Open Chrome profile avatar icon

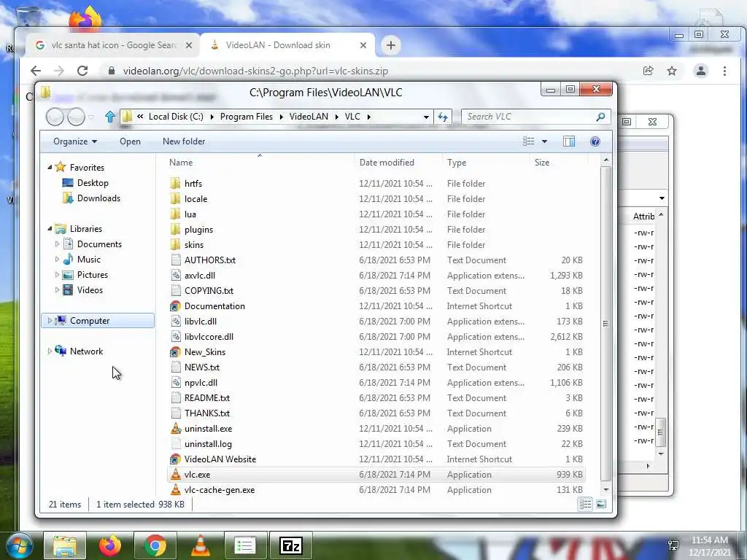pos(701,71)
